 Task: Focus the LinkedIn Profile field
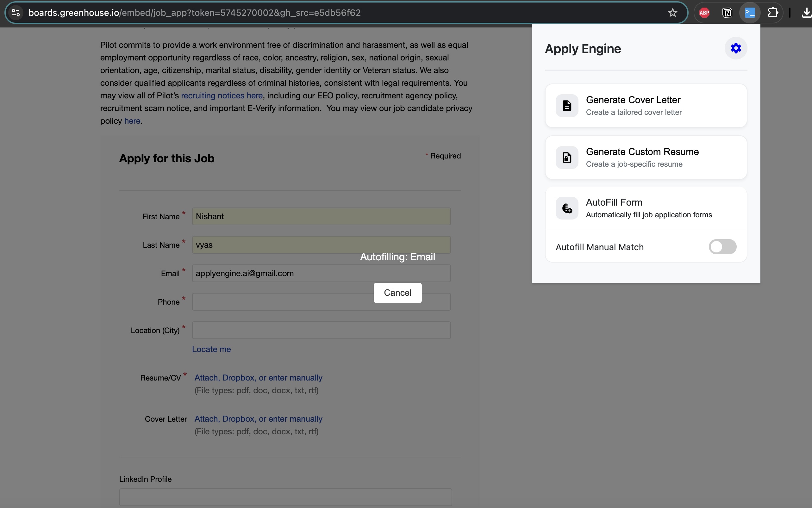coord(285,497)
